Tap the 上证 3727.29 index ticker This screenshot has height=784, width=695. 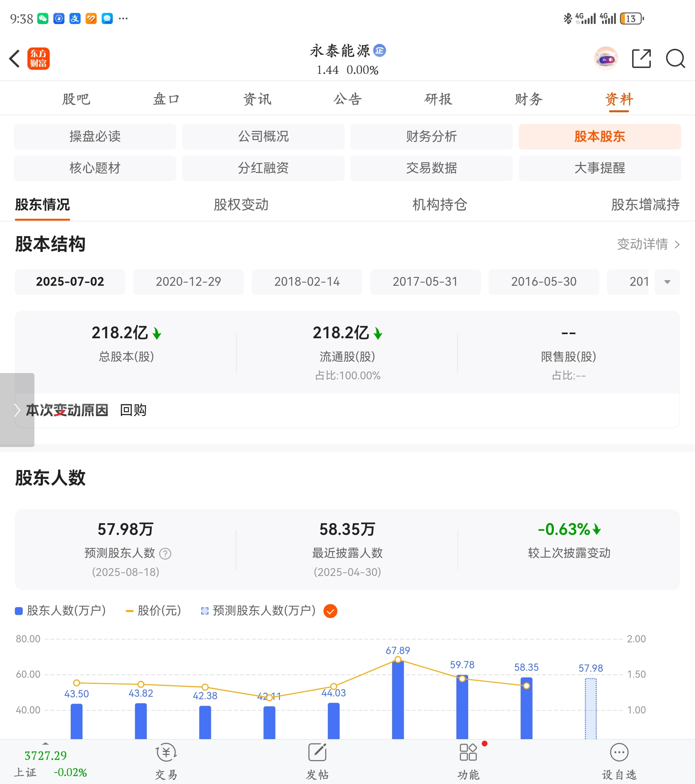(x=51, y=763)
